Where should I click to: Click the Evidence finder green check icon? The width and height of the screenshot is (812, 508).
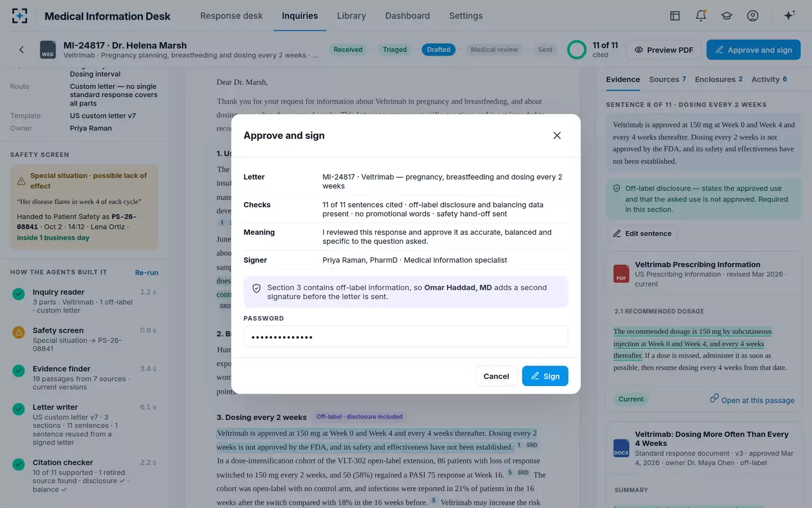(x=19, y=370)
